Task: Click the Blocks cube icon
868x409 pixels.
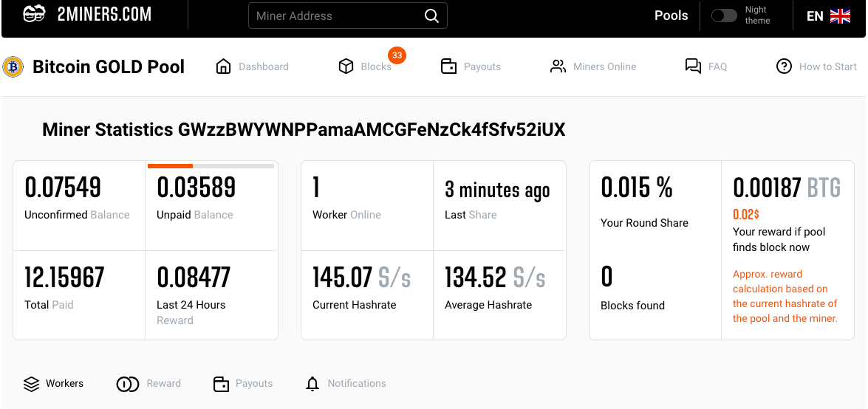Action: (346, 66)
